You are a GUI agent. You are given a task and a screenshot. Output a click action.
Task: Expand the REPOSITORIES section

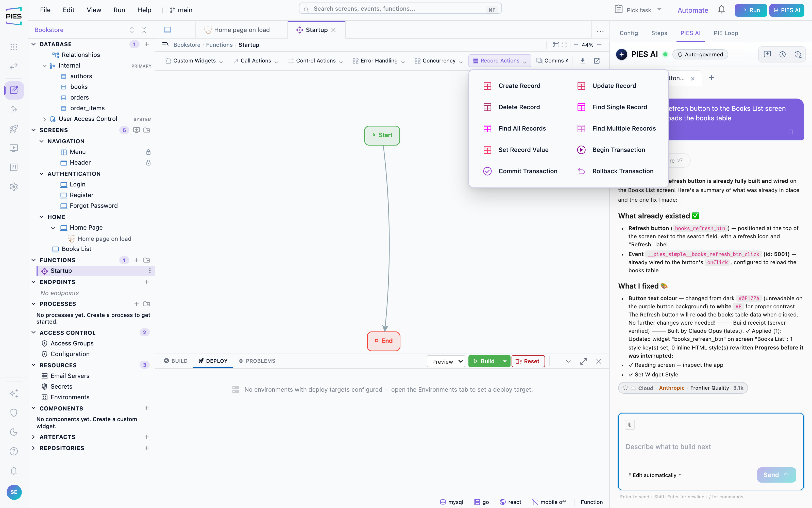click(x=33, y=448)
